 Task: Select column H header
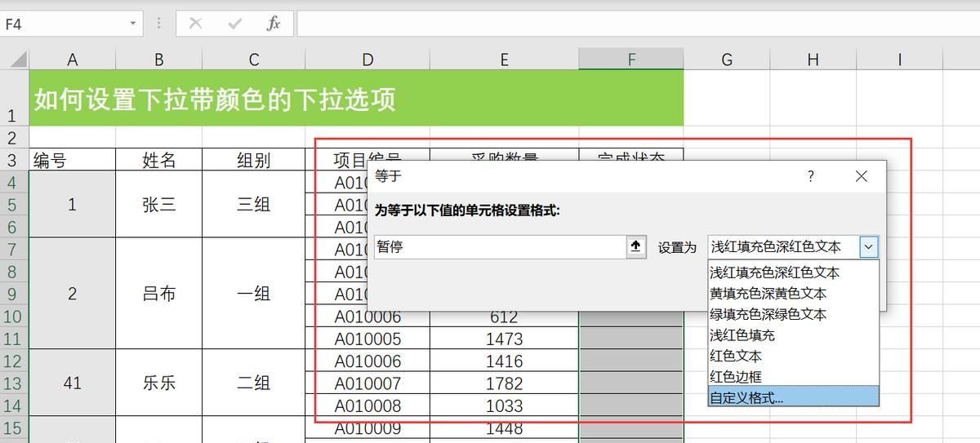pos(813,59)
